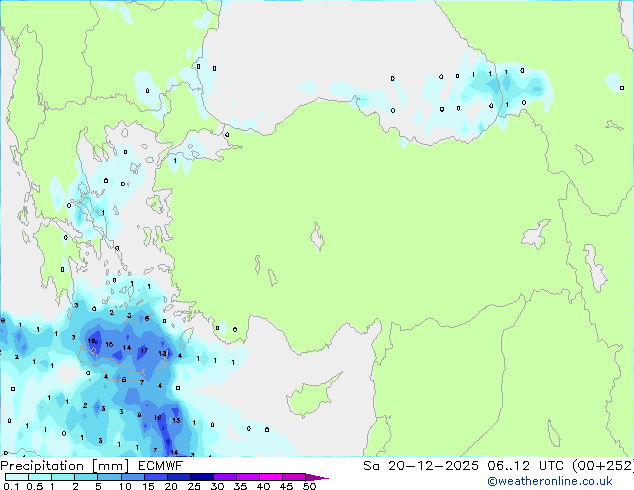Select the 2–5 mm cyan legend swatch
Viewport: 634px width, 490px height.
[86, 477]
